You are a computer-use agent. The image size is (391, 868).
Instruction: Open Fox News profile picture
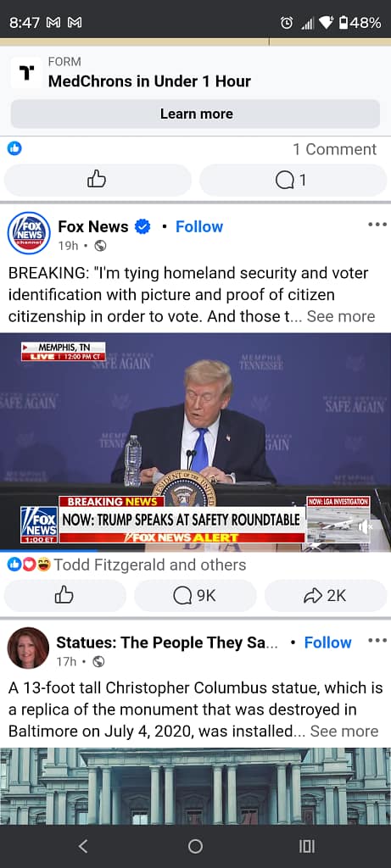point(28,233)
